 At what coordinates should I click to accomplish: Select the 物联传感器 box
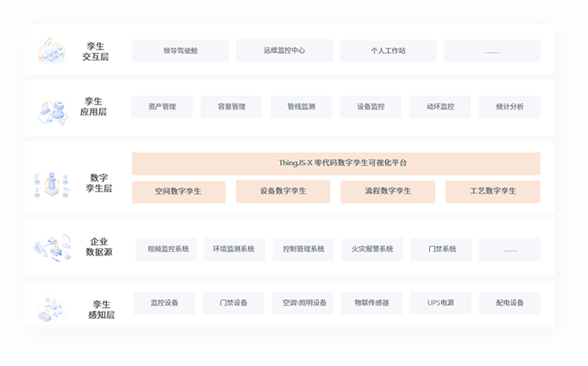tap(372, 303)
